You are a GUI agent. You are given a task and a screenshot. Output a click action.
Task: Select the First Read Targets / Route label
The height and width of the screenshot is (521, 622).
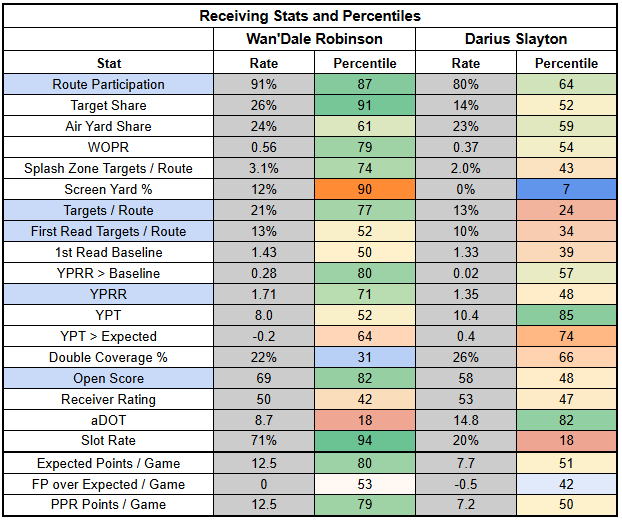pos(109,231)
